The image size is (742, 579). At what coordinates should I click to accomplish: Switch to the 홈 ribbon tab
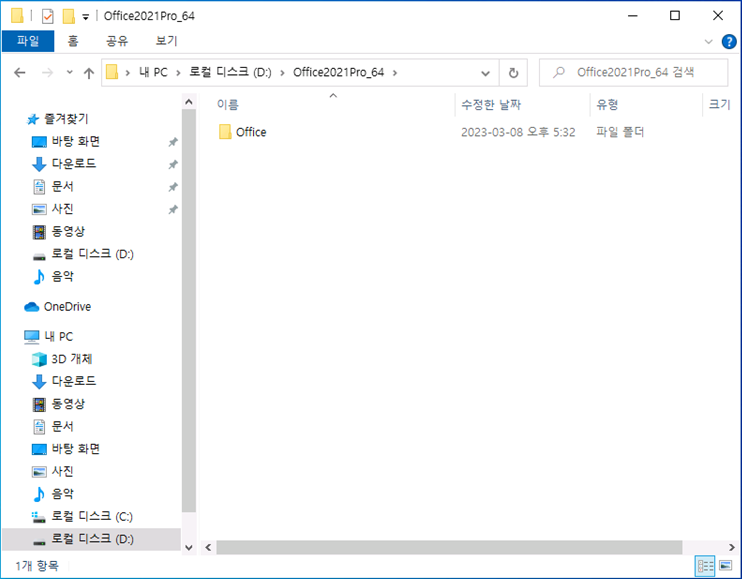[72, 41]
